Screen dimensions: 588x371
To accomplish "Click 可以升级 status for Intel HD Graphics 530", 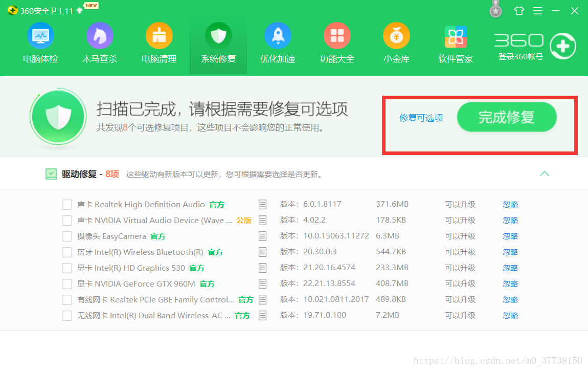I will pyautogui.click(x=460, y=268).
